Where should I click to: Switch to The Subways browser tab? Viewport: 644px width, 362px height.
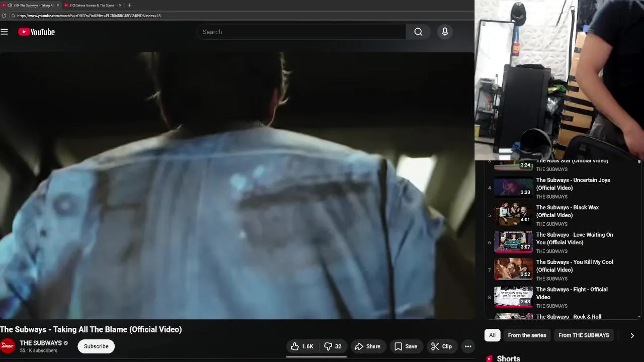coord(31,5)
